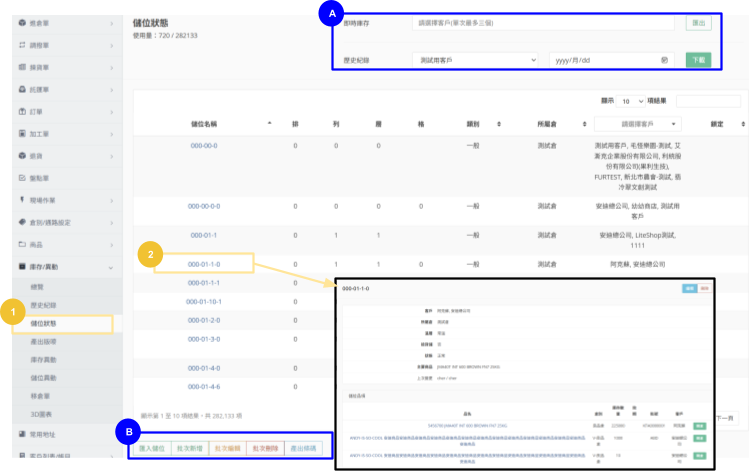
Task: Expand the 訂單 sidebar chevron
Action: click(x=111, y=112)
